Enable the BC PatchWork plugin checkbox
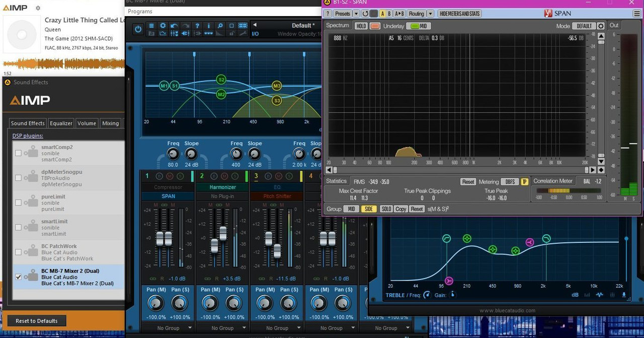The width and height of the screenshot is (644, 338). (x=19, y=252)
